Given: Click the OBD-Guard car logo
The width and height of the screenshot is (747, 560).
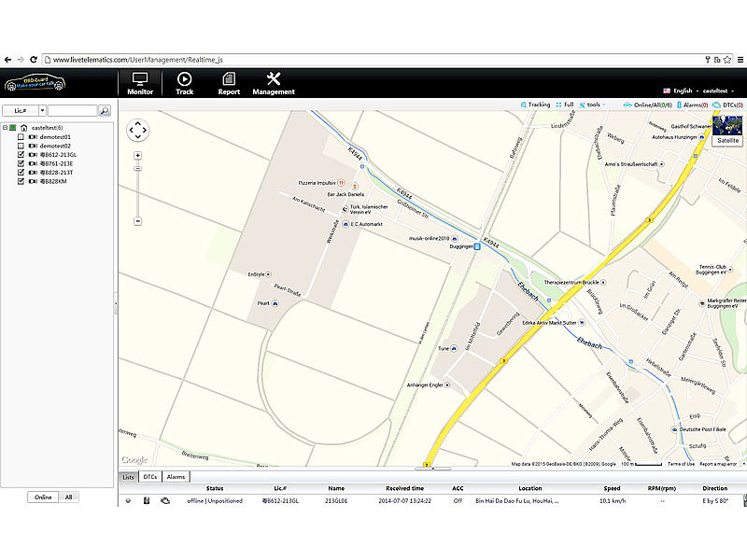Looking at the screenshot, I should [35, 83].
